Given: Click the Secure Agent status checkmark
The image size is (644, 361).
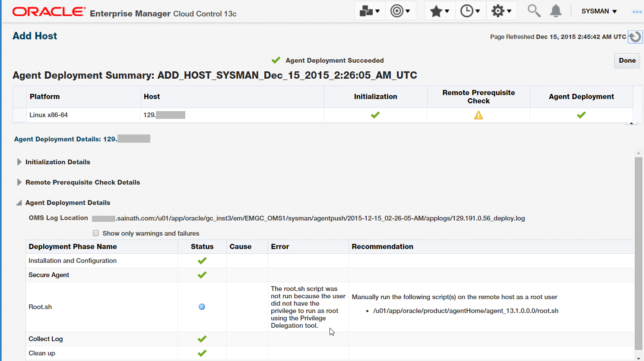Looking at the screenshot, I should point(202,275).
